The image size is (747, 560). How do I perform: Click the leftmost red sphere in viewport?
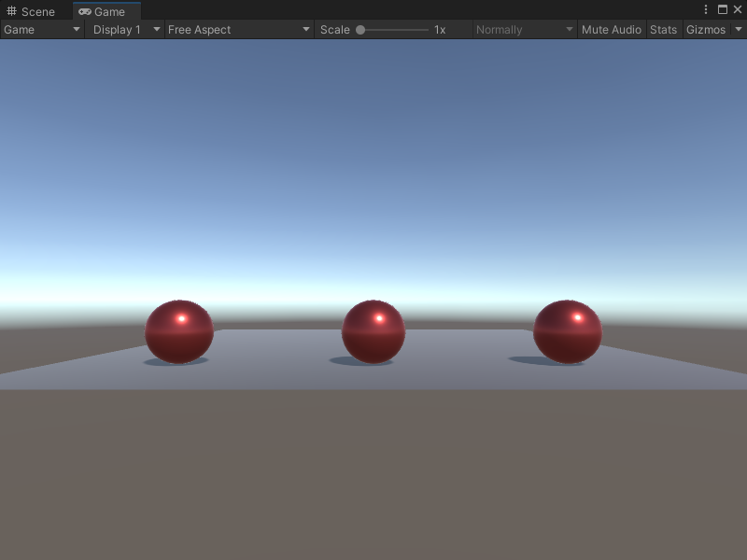click(179, 331)
